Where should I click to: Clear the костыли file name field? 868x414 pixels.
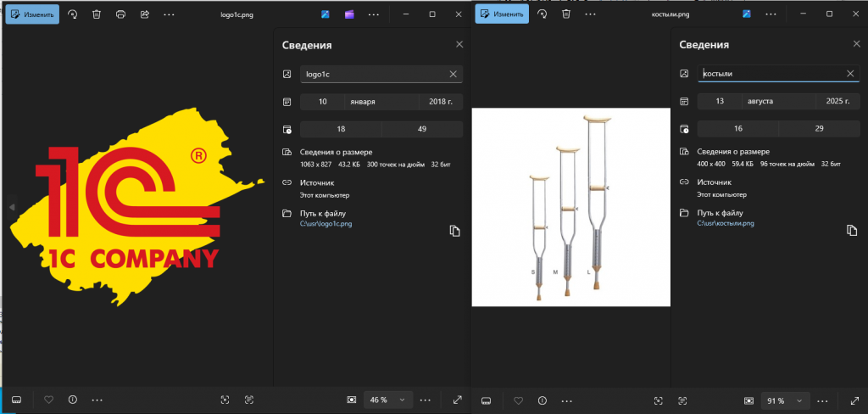[x=850, y=73]
